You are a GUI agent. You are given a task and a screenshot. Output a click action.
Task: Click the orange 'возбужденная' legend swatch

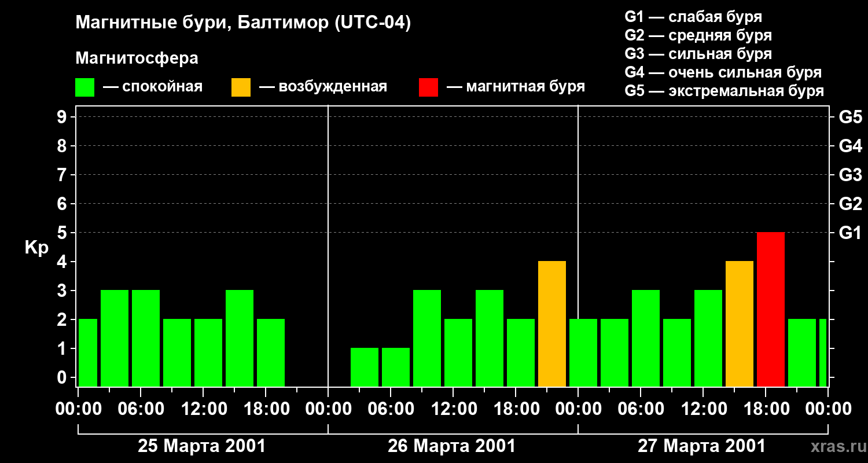[x=241, y=87]
